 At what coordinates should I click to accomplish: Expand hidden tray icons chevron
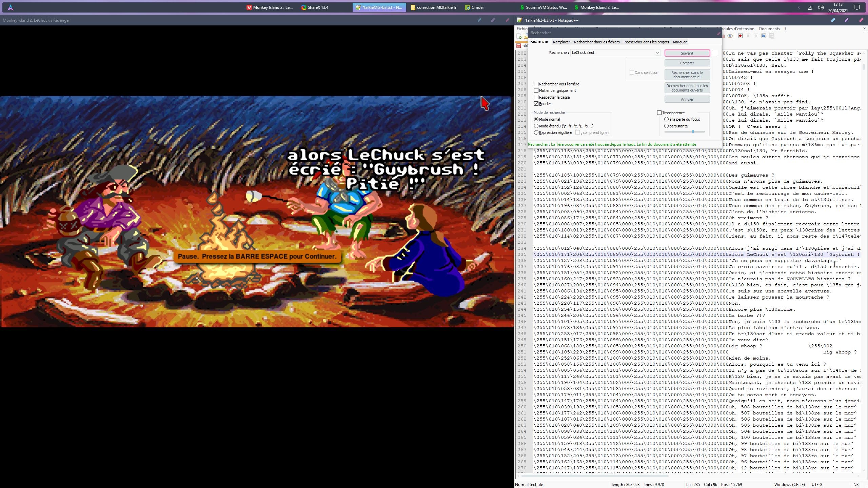point(799,7)
